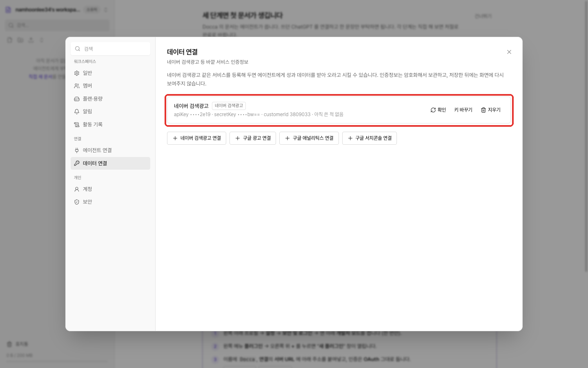The image size is (588, 368).
Task: Click the 개인 sidebar group label
Action: pyautogui.click(x=78, y=177)
